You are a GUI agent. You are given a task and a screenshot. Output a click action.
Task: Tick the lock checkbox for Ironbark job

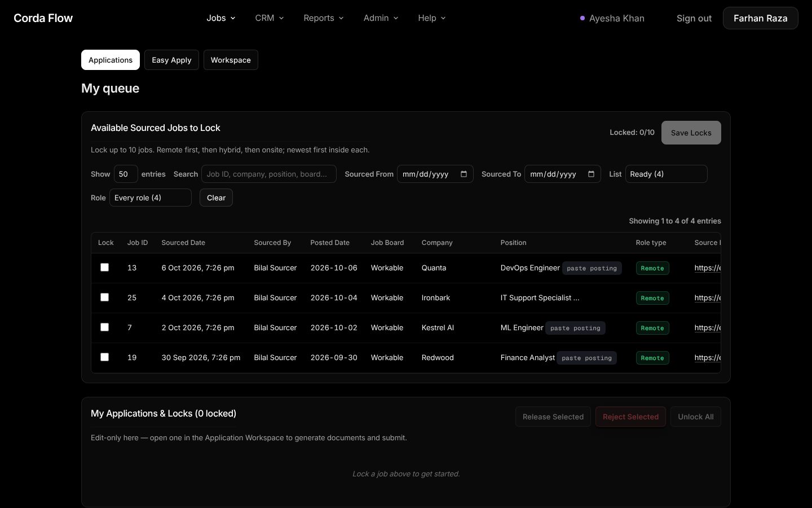coord(104,297)
